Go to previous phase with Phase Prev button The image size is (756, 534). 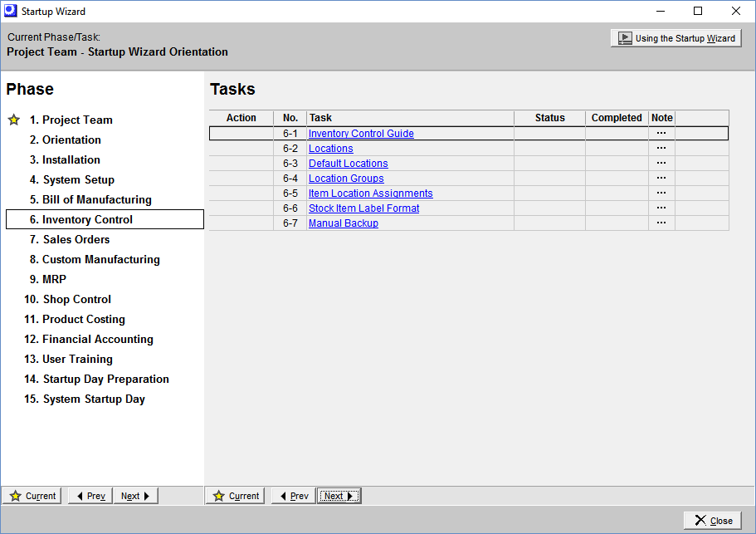90,496
